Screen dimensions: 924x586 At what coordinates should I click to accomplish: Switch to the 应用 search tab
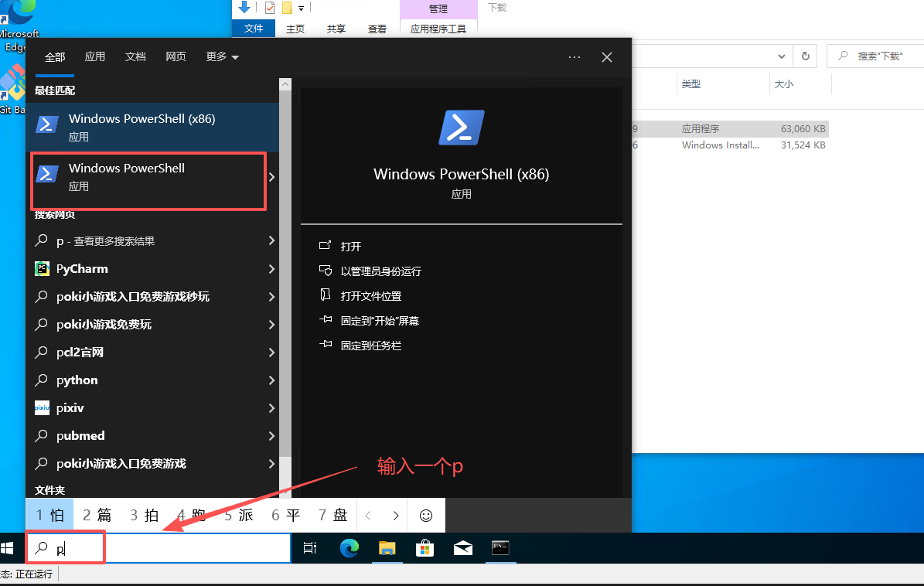(95, 57)
